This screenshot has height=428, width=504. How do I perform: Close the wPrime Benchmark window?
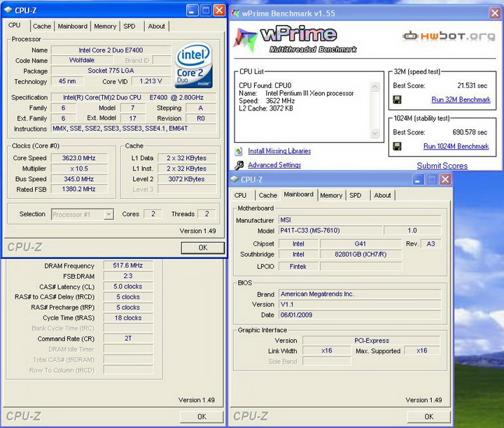(x=495, y=13)
